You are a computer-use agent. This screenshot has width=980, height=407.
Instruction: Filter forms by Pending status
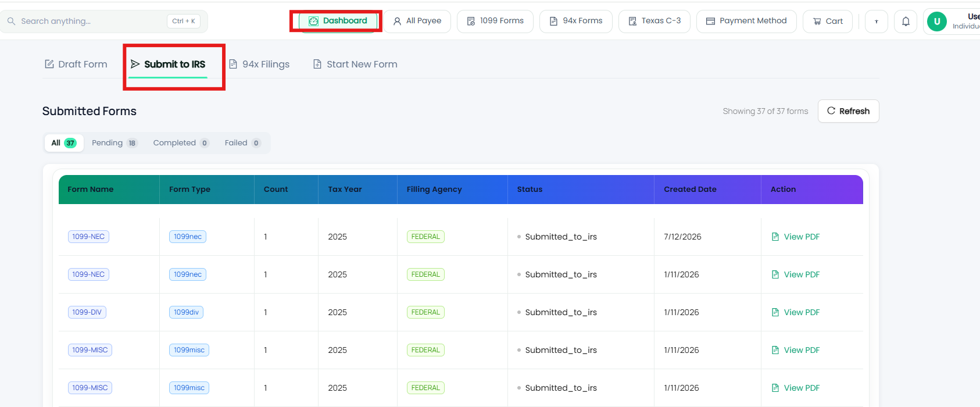115,143
